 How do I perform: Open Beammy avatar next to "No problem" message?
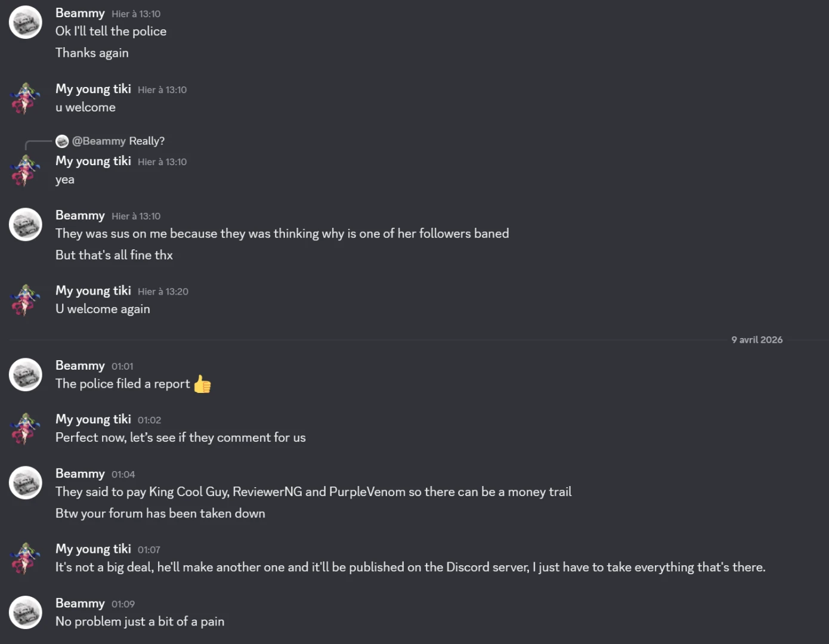25,612
